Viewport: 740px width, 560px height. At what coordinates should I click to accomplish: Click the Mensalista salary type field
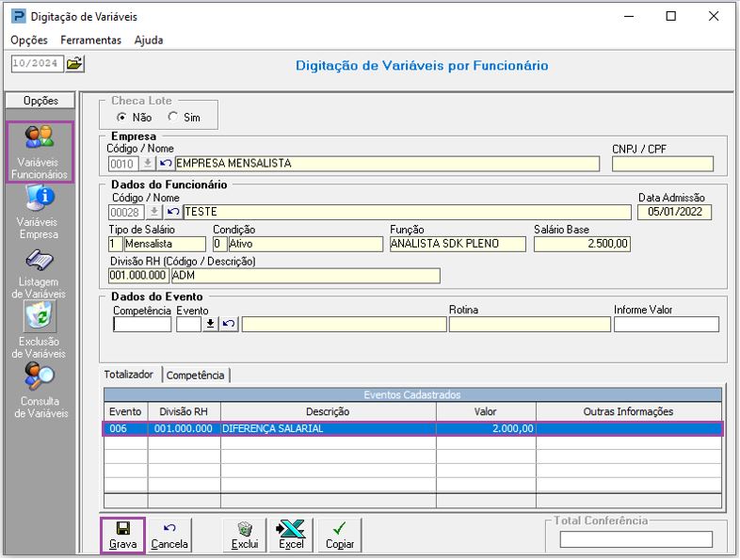coord(165,244)
